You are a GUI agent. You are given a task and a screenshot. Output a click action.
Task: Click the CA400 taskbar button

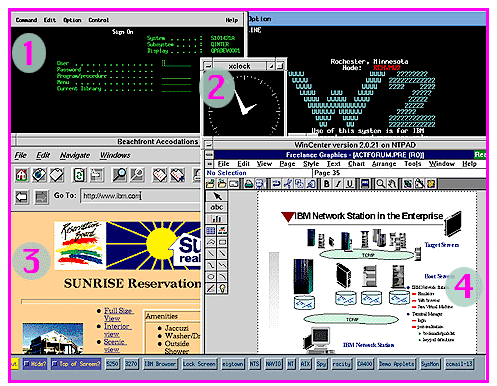[365, 364]
